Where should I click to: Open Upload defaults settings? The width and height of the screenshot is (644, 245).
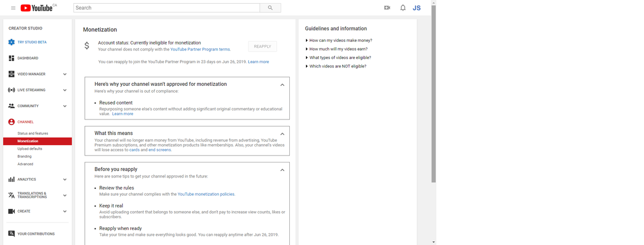click(x=30, y=149)
